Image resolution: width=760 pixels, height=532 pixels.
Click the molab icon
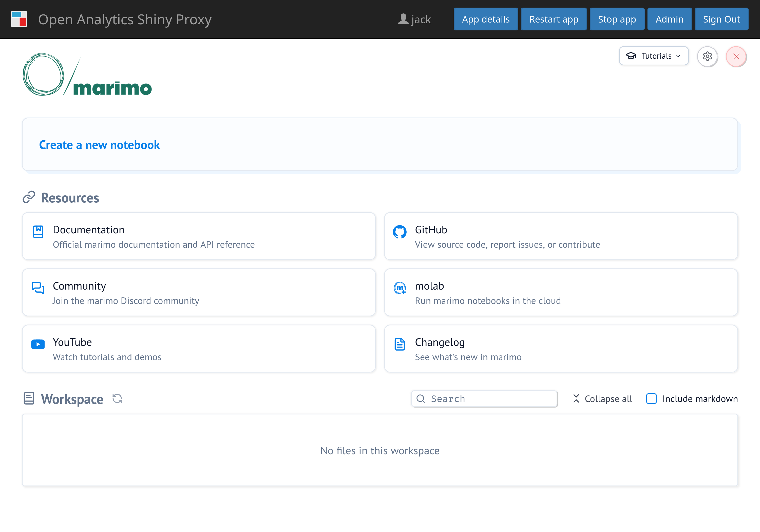[400, 288]
